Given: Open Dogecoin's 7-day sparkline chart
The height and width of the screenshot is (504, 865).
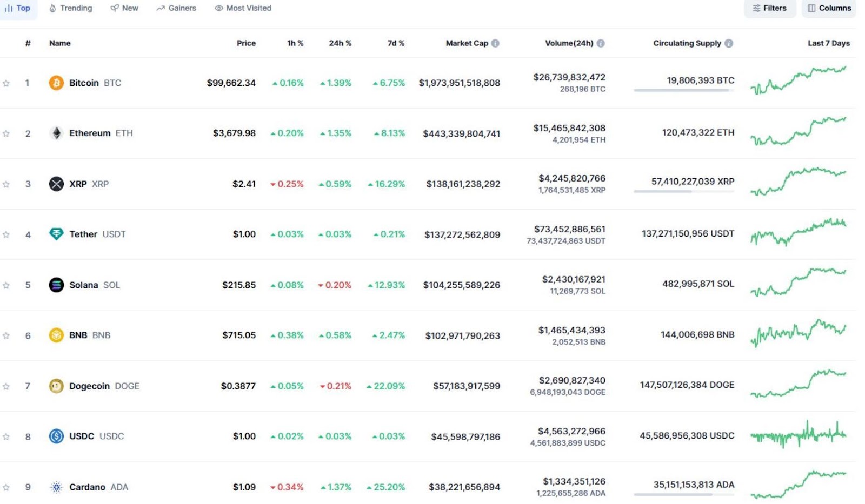Looking at the screenshot, I should coord(799,384).
